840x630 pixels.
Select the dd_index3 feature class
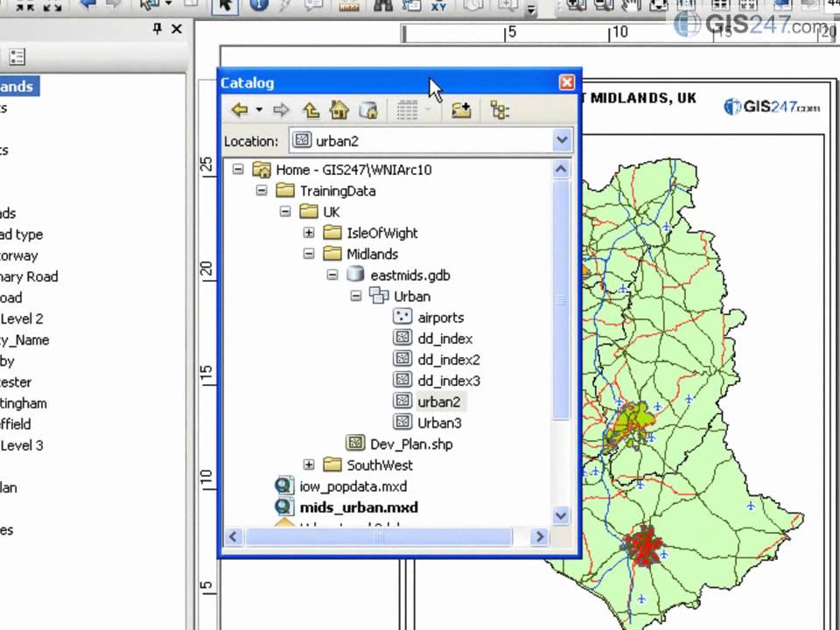(x=448, y=381)
